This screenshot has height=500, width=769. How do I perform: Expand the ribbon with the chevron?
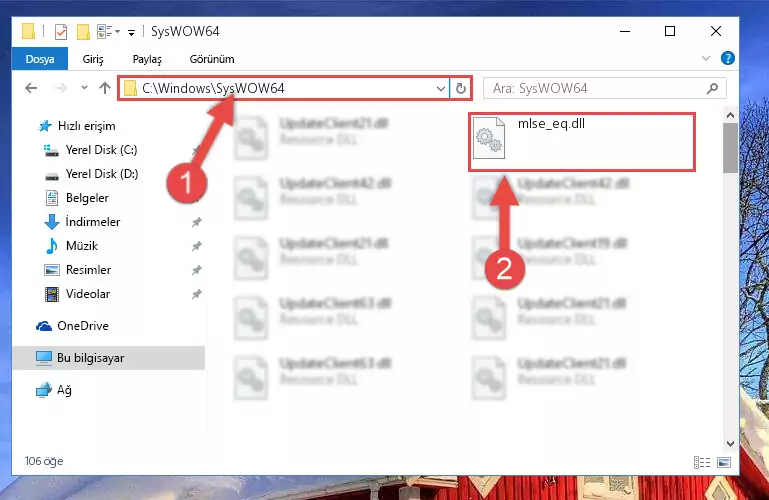click(x=706, y=58)
